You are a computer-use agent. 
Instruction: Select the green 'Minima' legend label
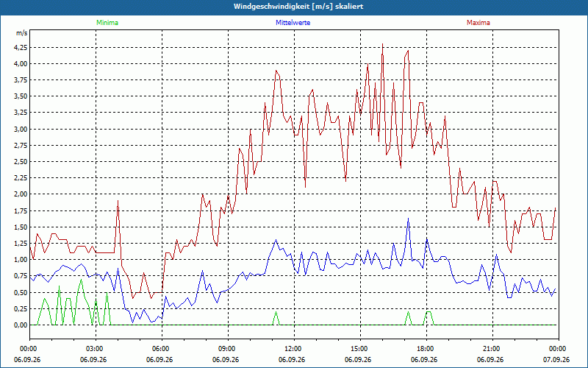tap(107, 23)
